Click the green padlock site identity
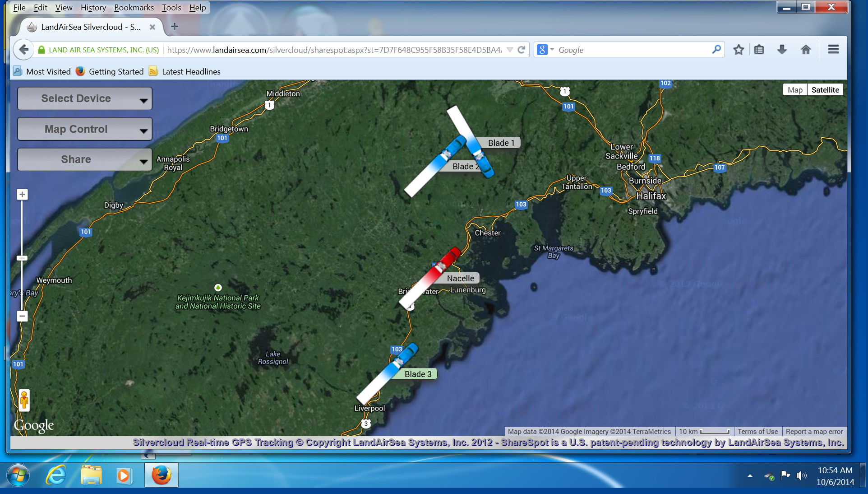The width and height of the screenshot is (868, 494). (x=42, y=50)
